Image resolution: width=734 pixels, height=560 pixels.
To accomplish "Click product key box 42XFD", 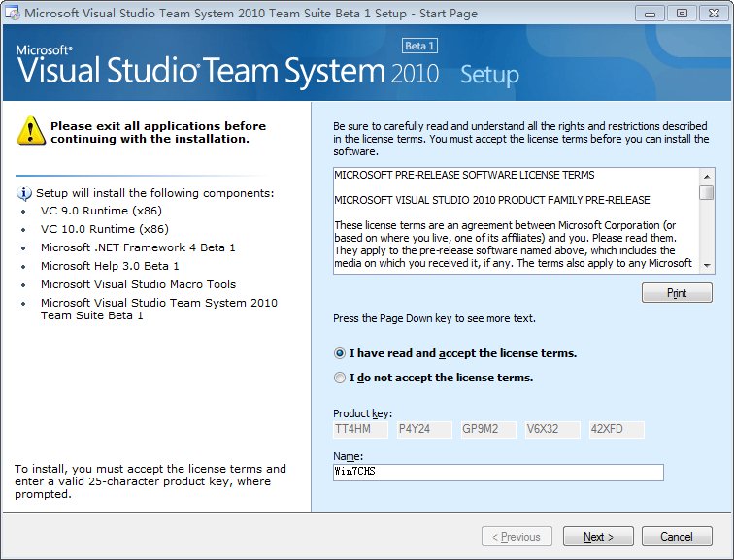I will click(x=617, y=430).
